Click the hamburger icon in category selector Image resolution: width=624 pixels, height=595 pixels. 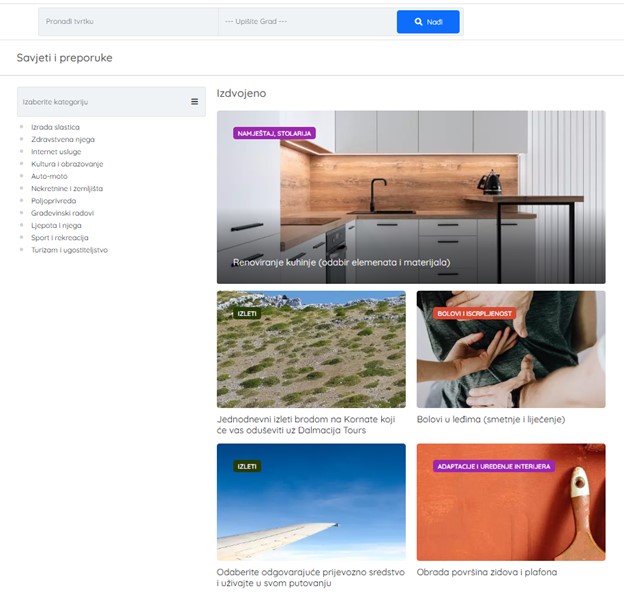(194, 101)
